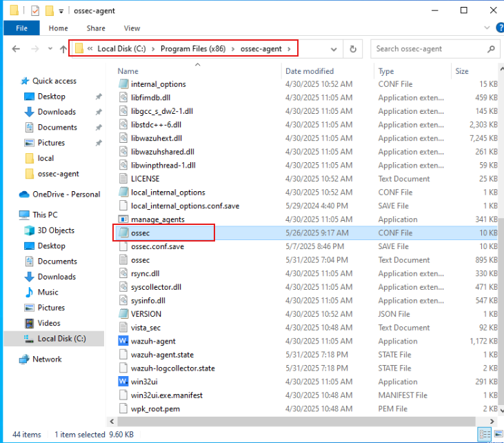
Task: Select the ossec.conf.save file
Action: pyautogui.click(x=157, y=246)
